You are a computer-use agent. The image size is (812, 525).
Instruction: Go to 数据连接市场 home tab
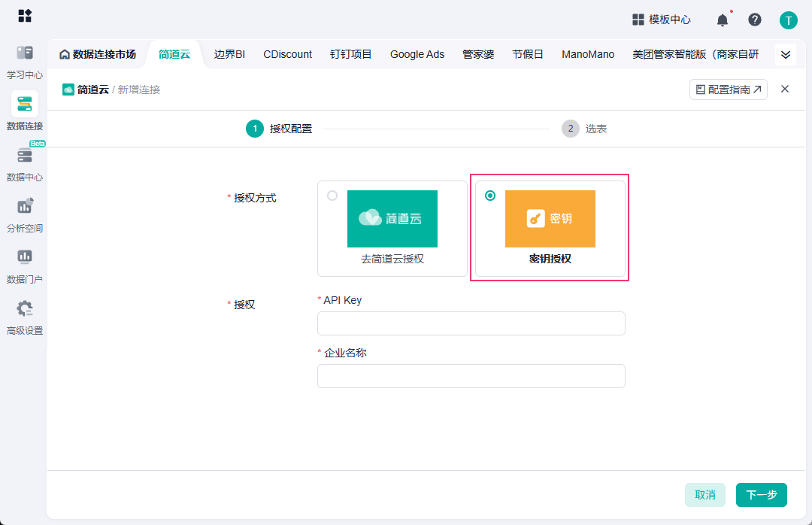click(x=97, y=54)
